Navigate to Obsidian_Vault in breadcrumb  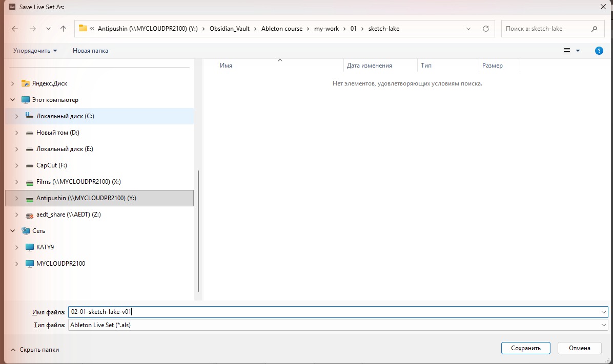click(230, 29)
